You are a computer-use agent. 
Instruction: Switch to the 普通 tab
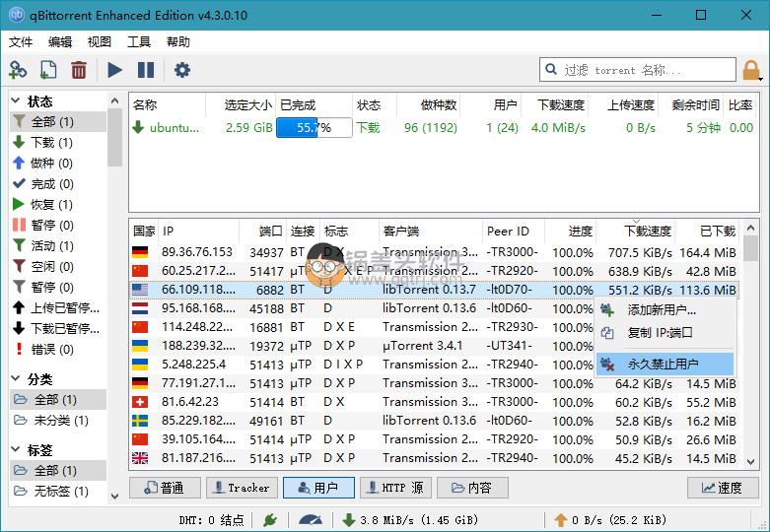point(165,488)
